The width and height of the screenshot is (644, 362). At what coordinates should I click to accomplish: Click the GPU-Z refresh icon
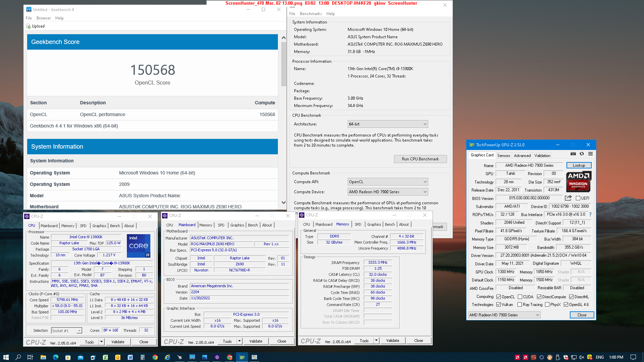[x=582, y=154]
